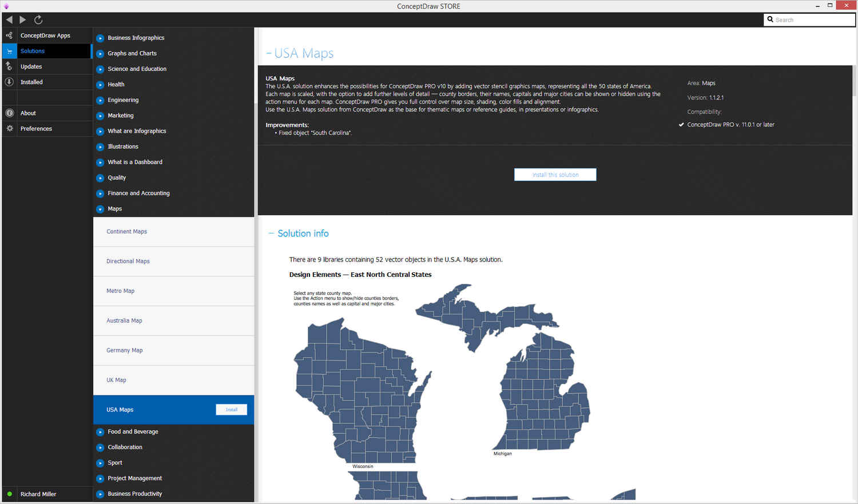Expand the Health category
This screenshot has width=858, height=504.
[100, 85]
